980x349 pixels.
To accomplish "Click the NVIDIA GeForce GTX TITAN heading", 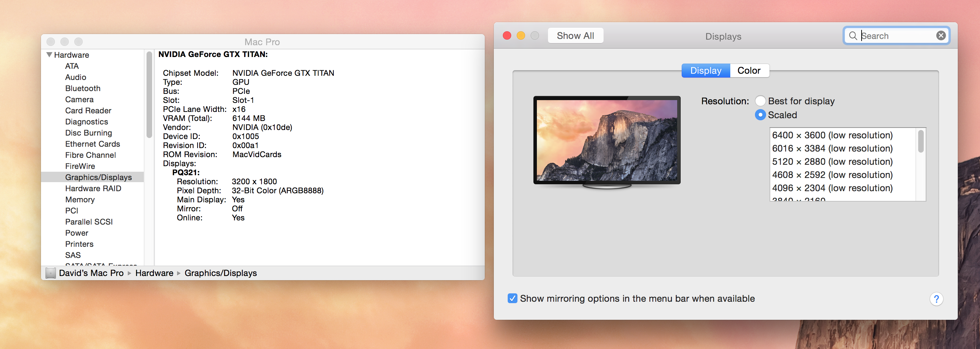I will [213, 55].
